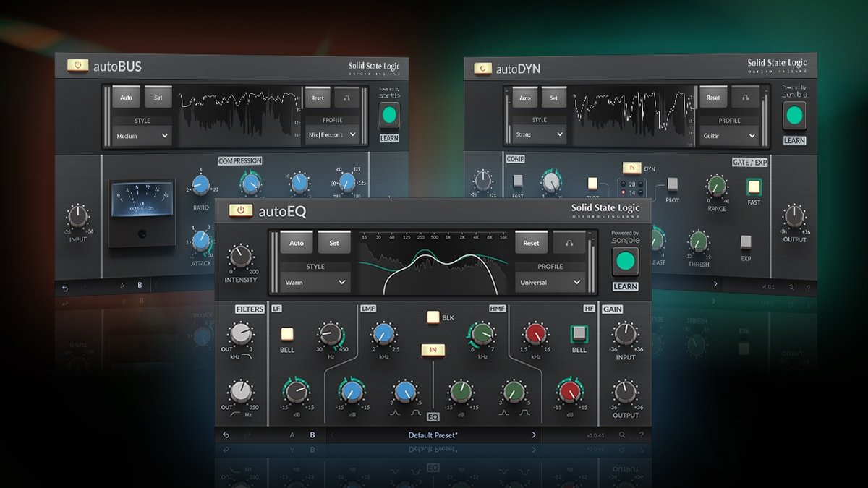Open the search icon in autoEQ footer
This screenshot has height=488, width=868.
[622, 435]
